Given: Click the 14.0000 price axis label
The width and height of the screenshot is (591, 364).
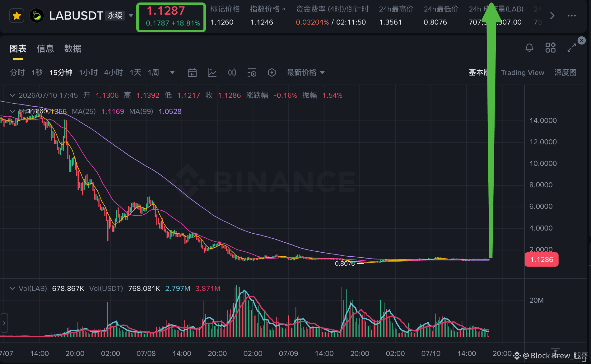Looking at the screenshot, I should (543, 120).
